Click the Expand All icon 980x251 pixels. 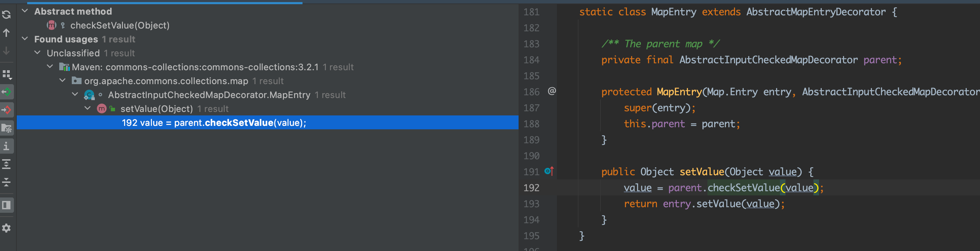[7, 164]
